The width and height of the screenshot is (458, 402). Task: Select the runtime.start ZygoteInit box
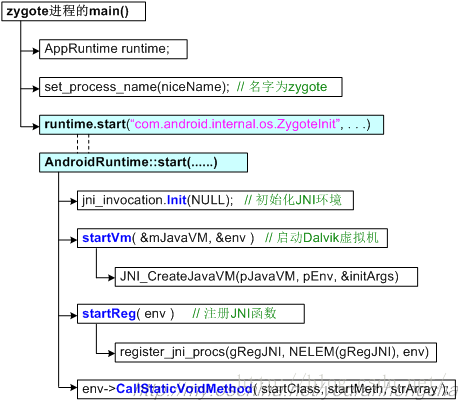click(211, 125)
